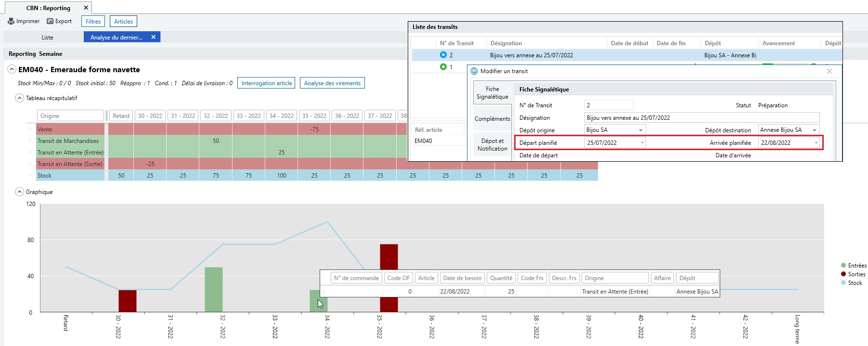Click the Date de début column header
The height and width of the screenshot is (346, 868).
pyautogui.click(x=630, y=43)
